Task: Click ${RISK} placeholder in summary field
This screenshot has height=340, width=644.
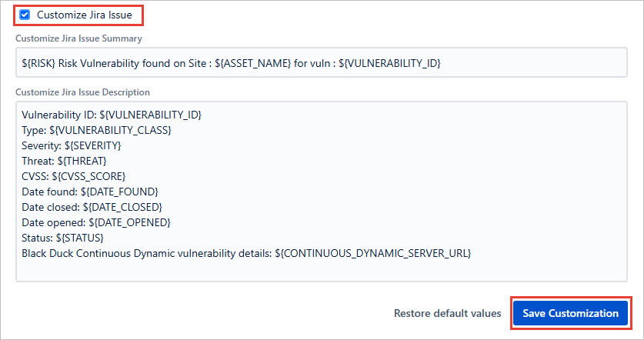Action: (38, 62)
